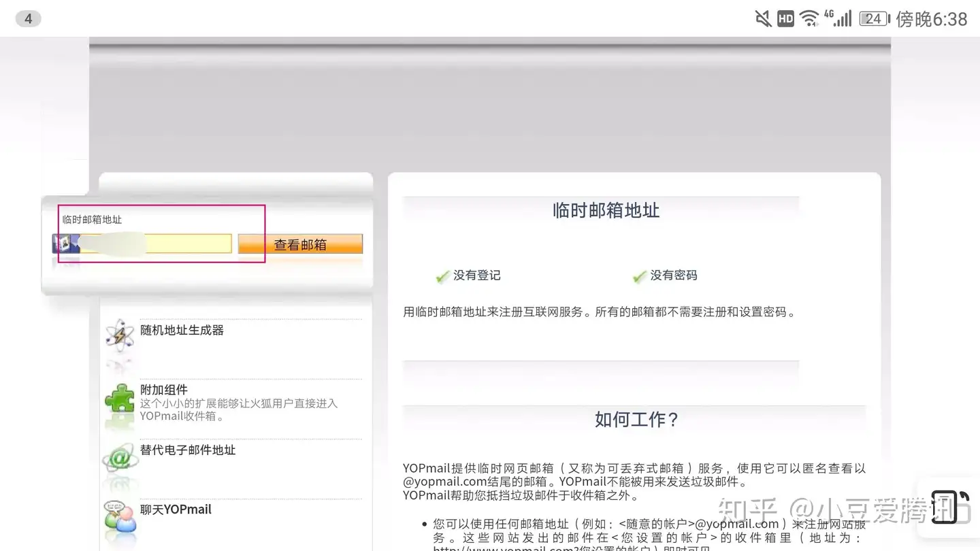This screenshot has width=980, height=551.
Task: Open the 聊天YOPmail link
Action: (x=176, y=510)
